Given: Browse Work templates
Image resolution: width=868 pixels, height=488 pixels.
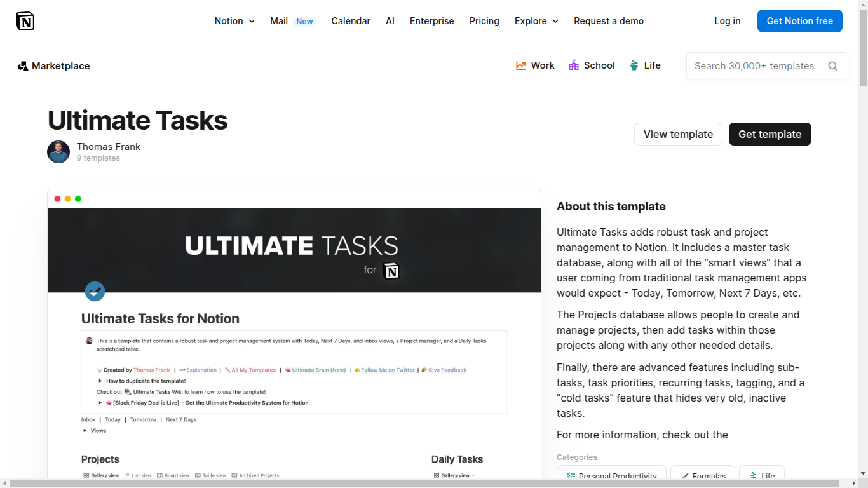Looking at the screenshot, I should point(535,65).
